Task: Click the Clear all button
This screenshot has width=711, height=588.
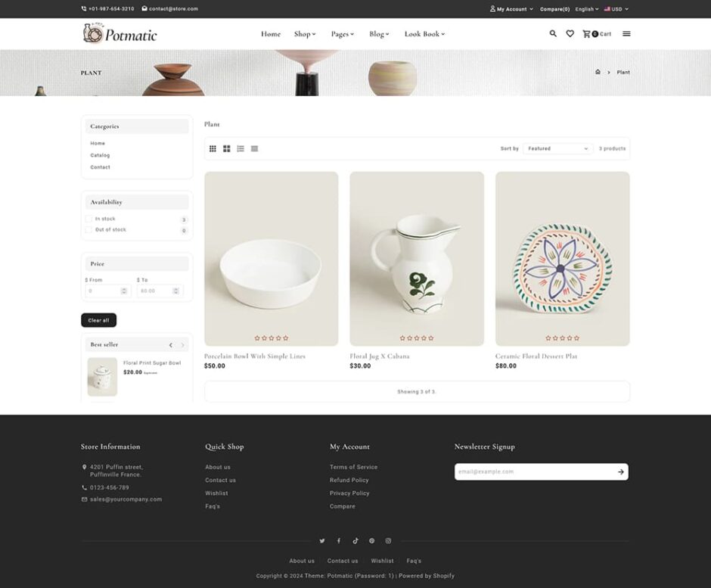Action: pos(99,320)
